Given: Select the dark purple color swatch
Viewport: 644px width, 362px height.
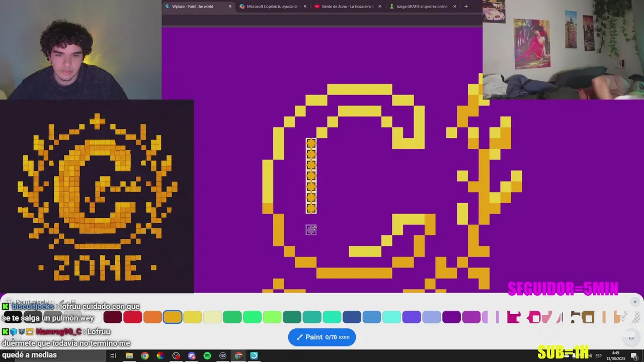Looking at the screenshot, I should click(x=451, y=317).
